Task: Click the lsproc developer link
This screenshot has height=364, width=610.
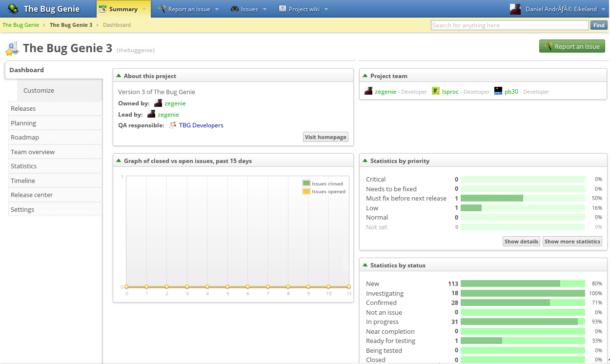Action: pos(450,91)
